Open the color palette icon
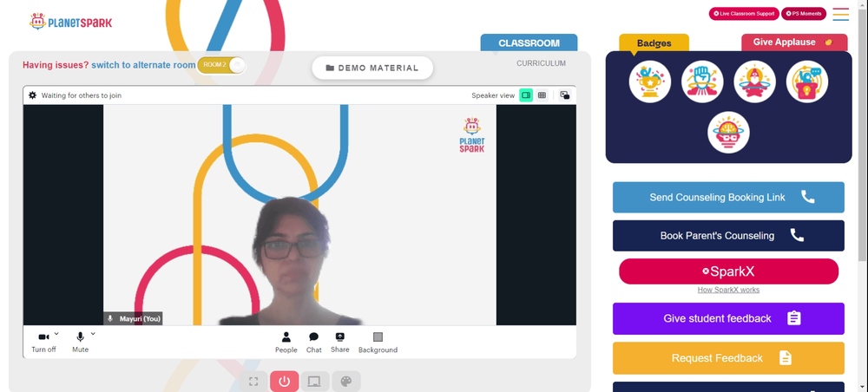The image size is (868, 392). tap(346, 382)
